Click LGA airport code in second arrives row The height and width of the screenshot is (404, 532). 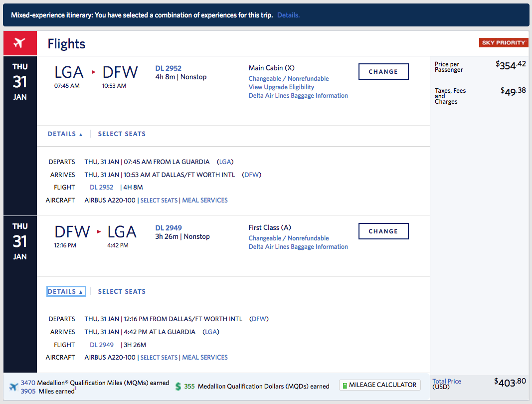[x=211, y=332]
